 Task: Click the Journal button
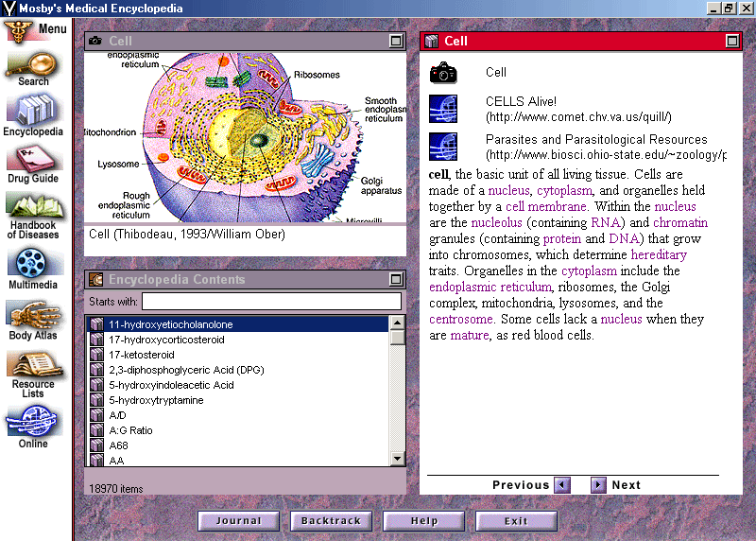click(239, 521)
